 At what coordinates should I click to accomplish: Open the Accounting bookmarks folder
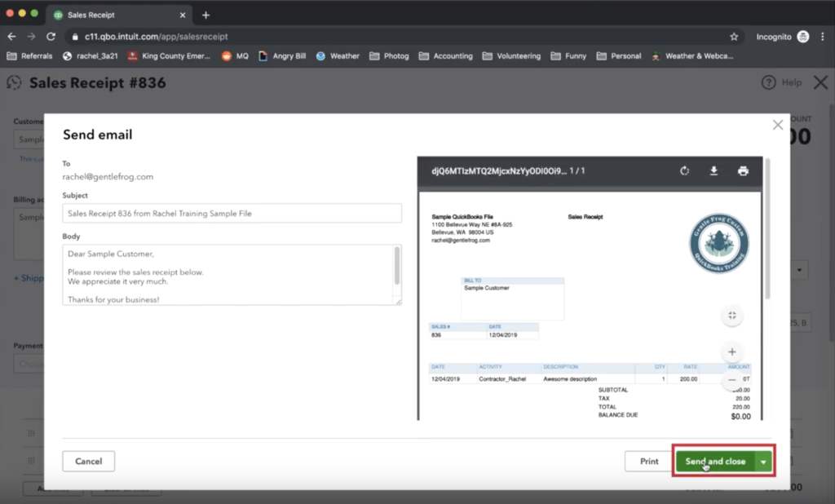coord(445,56)
